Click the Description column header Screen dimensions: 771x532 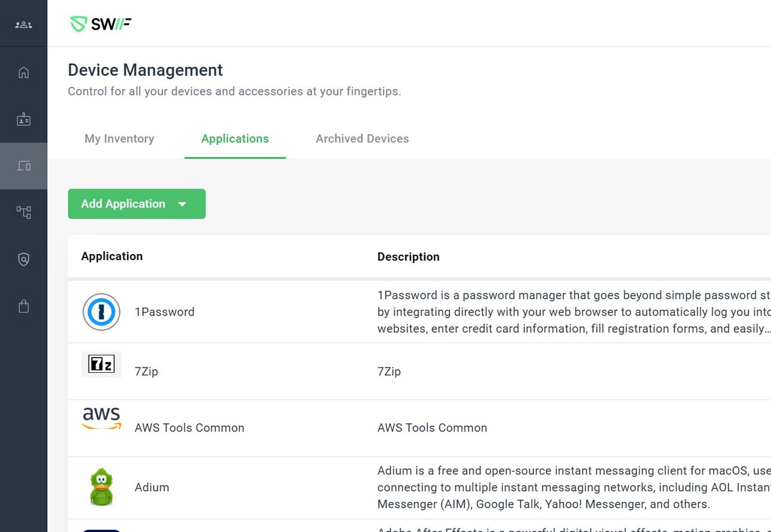(x=408, y=257)
